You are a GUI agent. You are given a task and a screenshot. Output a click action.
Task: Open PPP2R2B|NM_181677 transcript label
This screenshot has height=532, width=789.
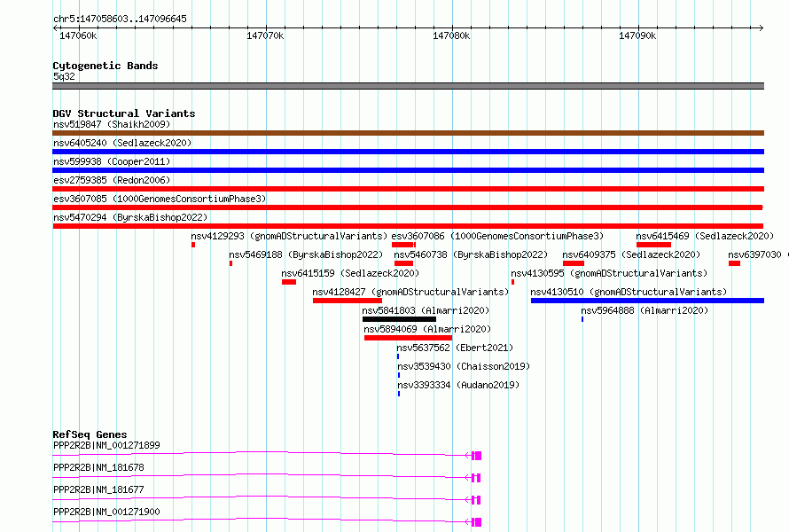click(x=98, y=489)
